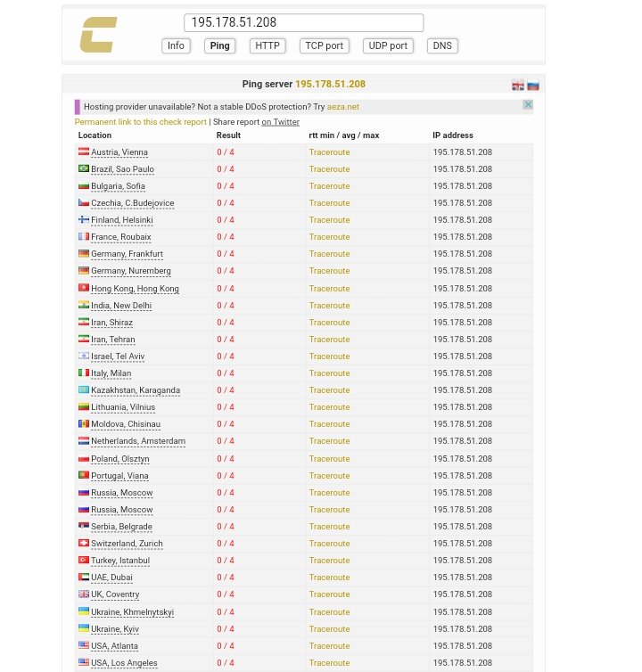The height and width of the screenshot is (672, 642).
Task: Switch to the DNS check
Action: (442, 45)
